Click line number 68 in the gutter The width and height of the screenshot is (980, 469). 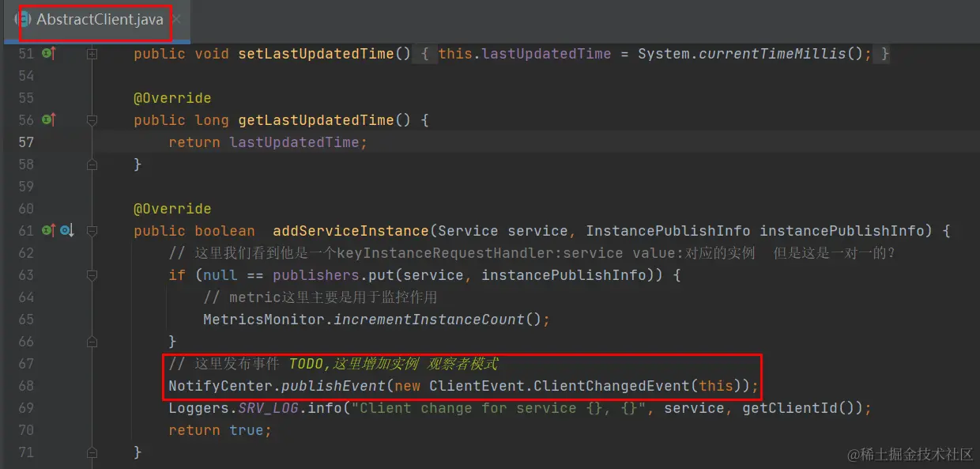pos(26,386)
